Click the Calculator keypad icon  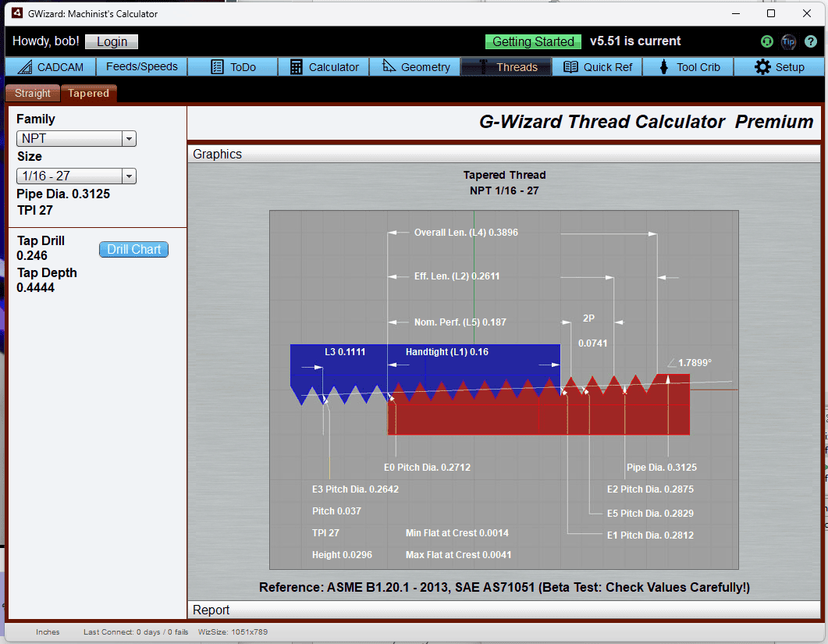(297, 67)
